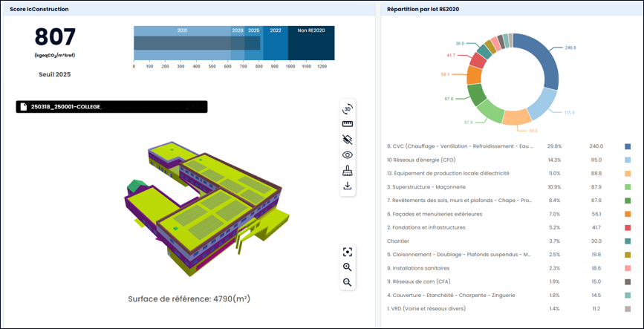
Task: Select '1. VRD (Voirie et réseaux divers)'
Action: (x=426, y=308)
